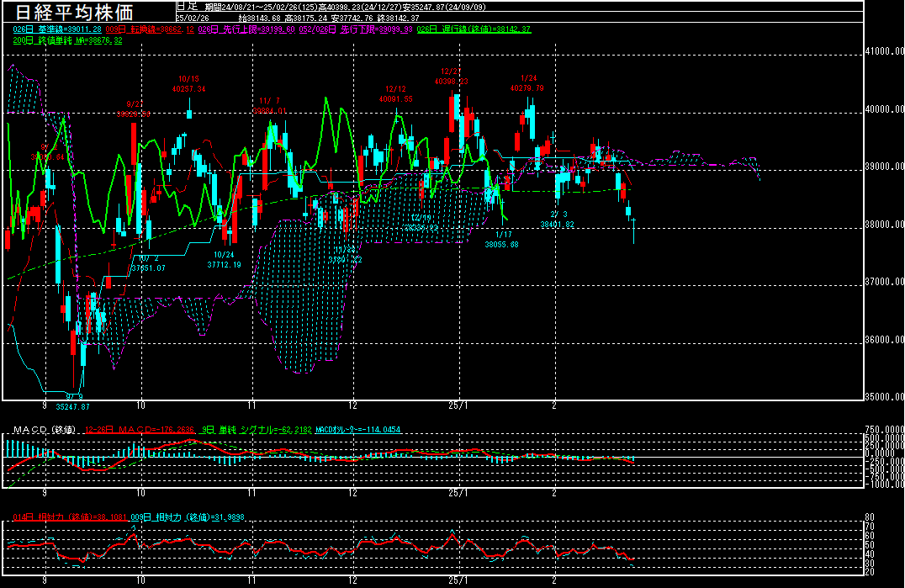Select the 026日 基準線=39011.28 legend
Screen dimensions: 905x588
click(x=57, y=29)
